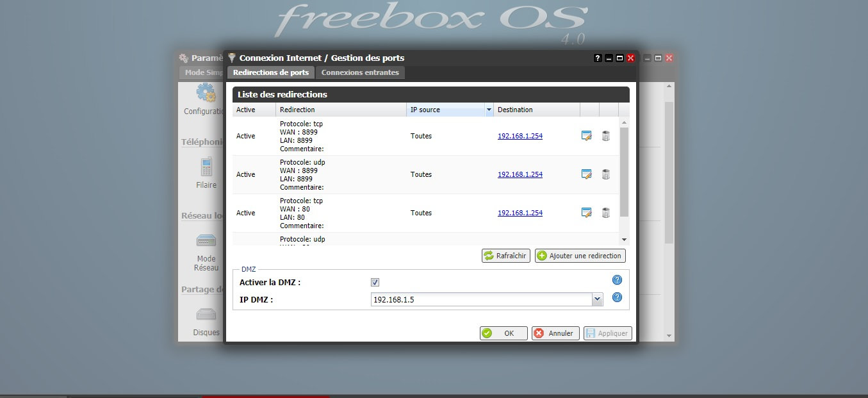Delete the udp 8899 redirection

[x=605, y=174]
